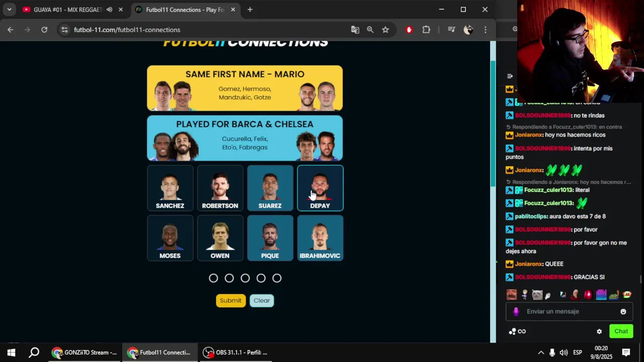
Task: Open the Extensions puzzle-piece menu
Action: tap(426, 30)
